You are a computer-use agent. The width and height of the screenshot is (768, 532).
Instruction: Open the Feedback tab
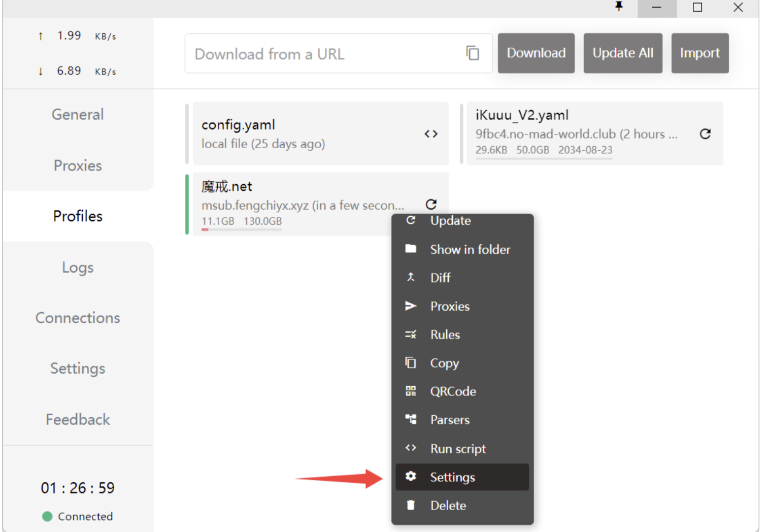pos(78,419)
